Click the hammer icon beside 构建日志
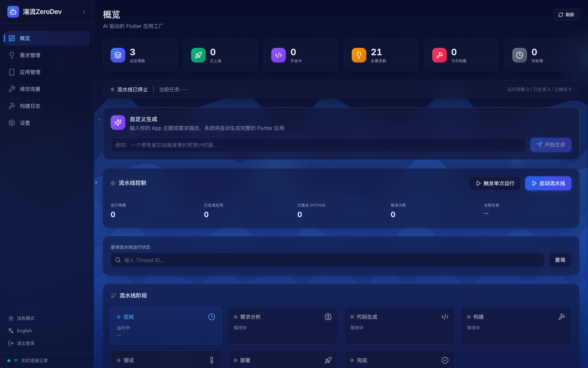 pyautogui.click(x=12, y=106)
